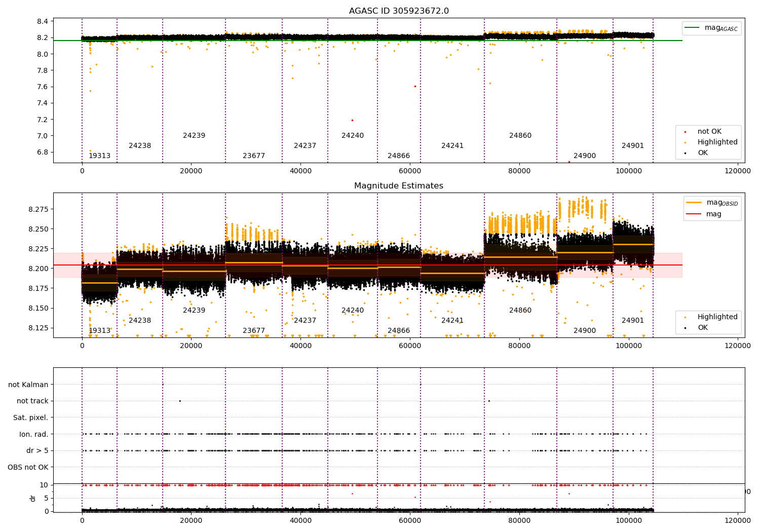Click OBSID label 23677 in top plot
Image resolution: width=760 pixels, height=532 pixels.
coord(254,156)
